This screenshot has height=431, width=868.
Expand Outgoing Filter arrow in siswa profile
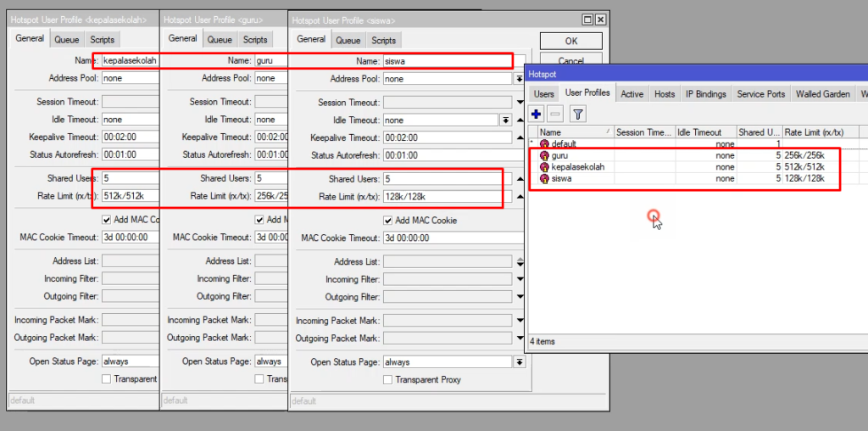pyautogui.click(x=520, y=297)
